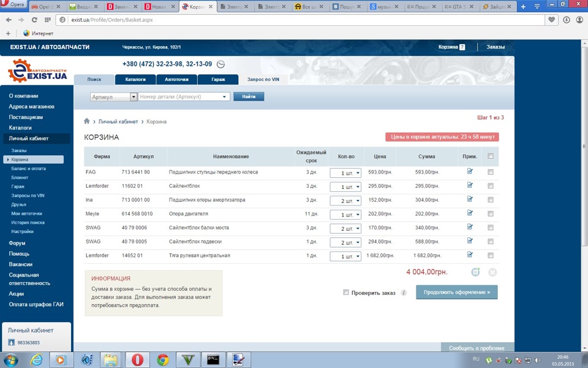This screenshot has height=368, width=588.
Task: Check the SWAG 40 79 0006 row checkbox
Action: tap(491, 228)
